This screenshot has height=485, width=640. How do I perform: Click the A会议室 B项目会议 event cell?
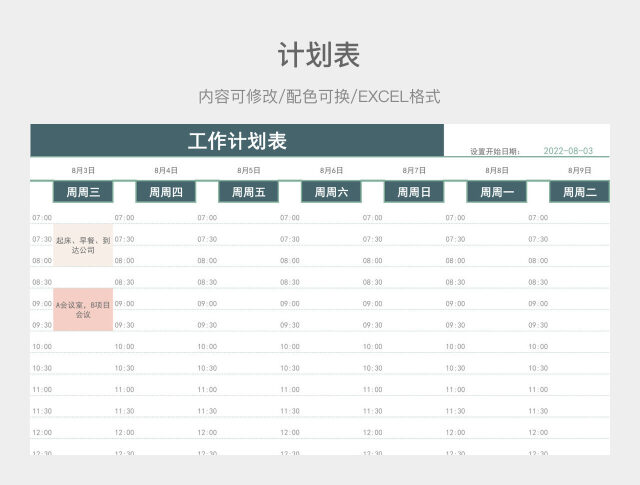tap(83, 309)
